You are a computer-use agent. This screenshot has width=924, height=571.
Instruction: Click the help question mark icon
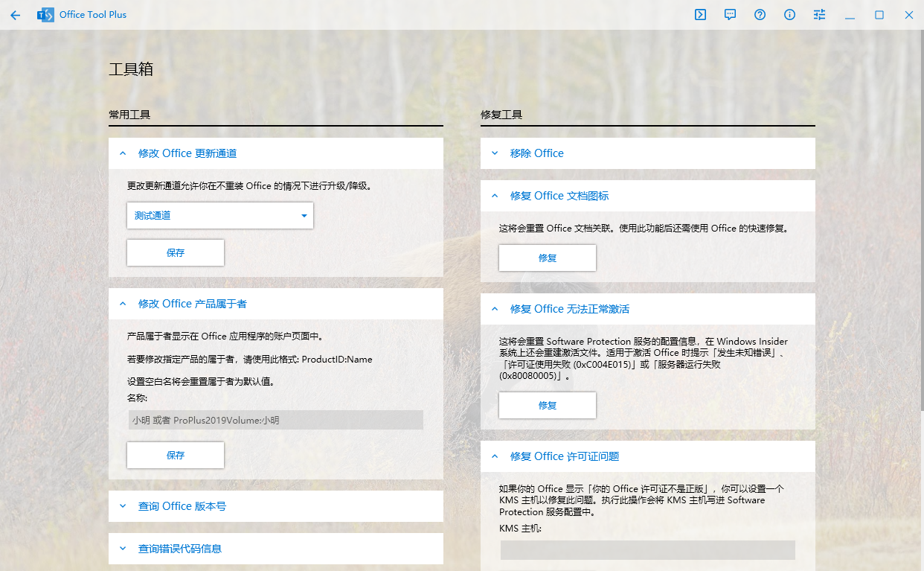tap(760, 15)
